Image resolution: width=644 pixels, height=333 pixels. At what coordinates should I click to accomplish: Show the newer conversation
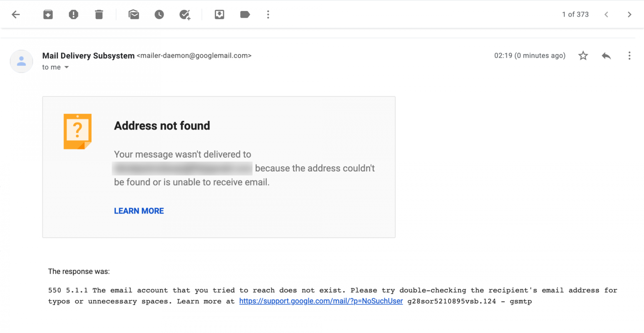[x=606, y=14]
